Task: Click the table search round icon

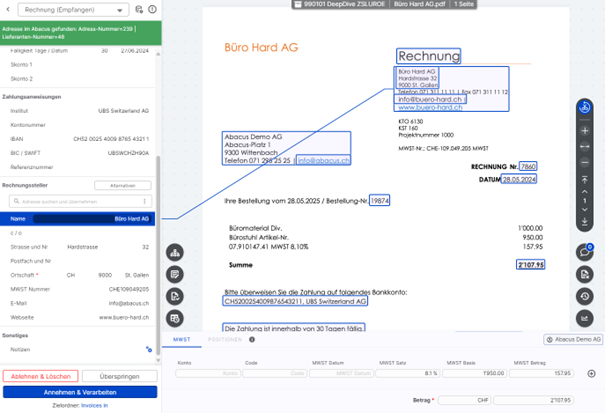Action: coord(175,318)
